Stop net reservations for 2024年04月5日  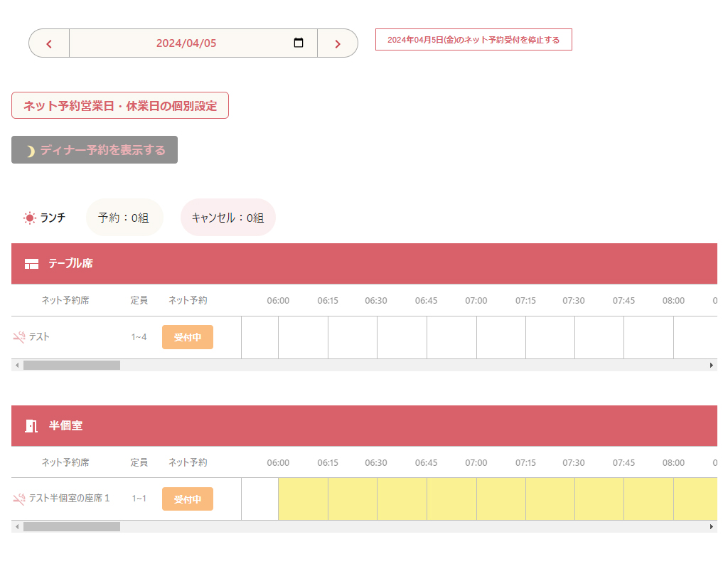473,40
